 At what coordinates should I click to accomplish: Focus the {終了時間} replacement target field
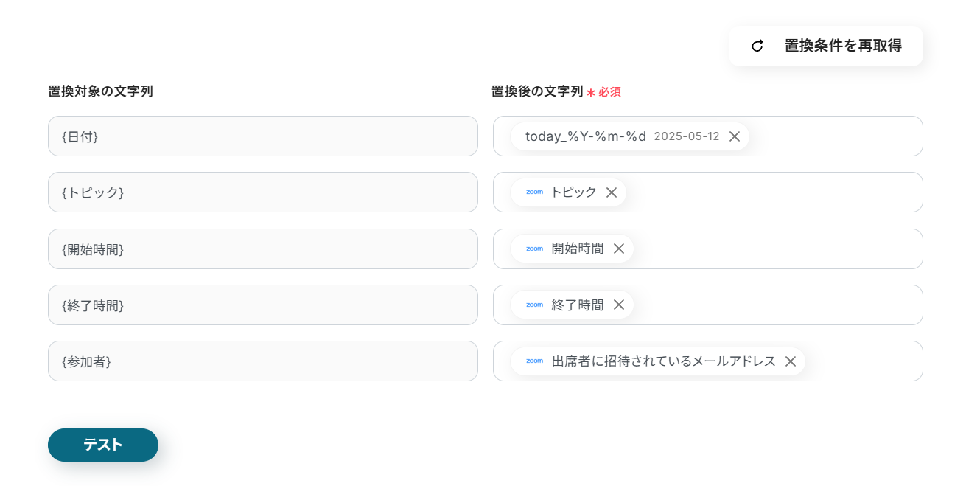pyautogui.click(x=262, y=305)
